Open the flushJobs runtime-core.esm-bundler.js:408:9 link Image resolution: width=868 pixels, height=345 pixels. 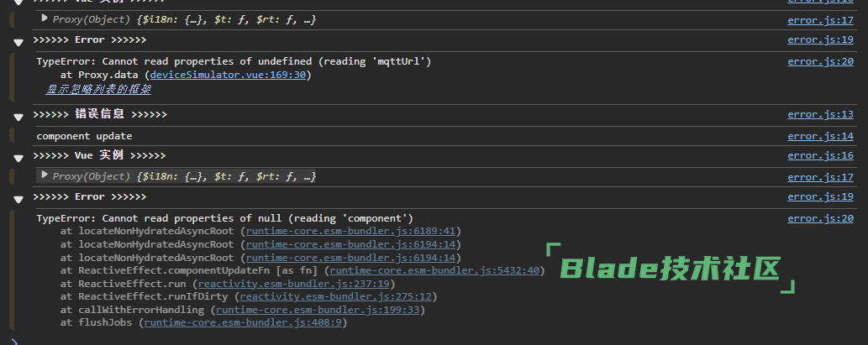(x=243, y=323)
